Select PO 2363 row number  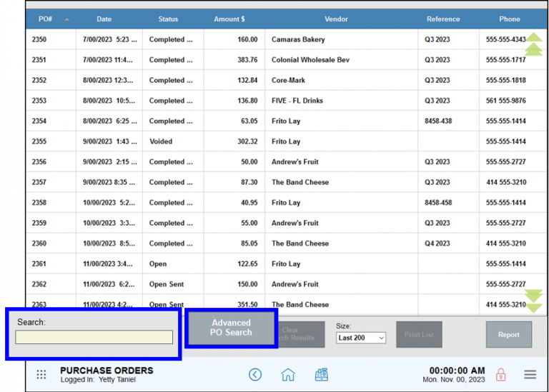point(39,305)
